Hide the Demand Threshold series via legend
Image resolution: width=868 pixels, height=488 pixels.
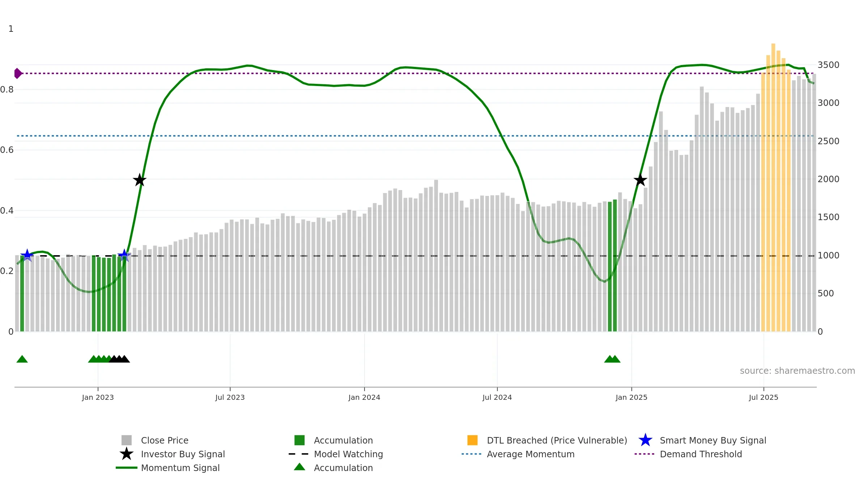pos(701,454)
